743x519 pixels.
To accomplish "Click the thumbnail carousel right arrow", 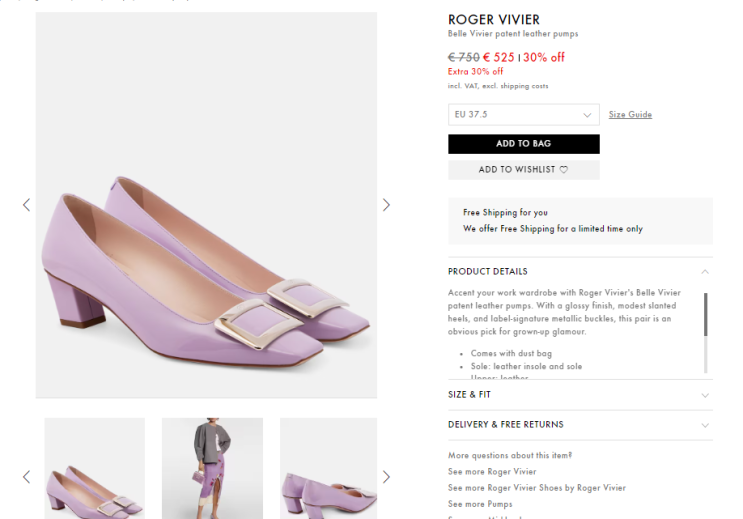I will pos(386,476).
